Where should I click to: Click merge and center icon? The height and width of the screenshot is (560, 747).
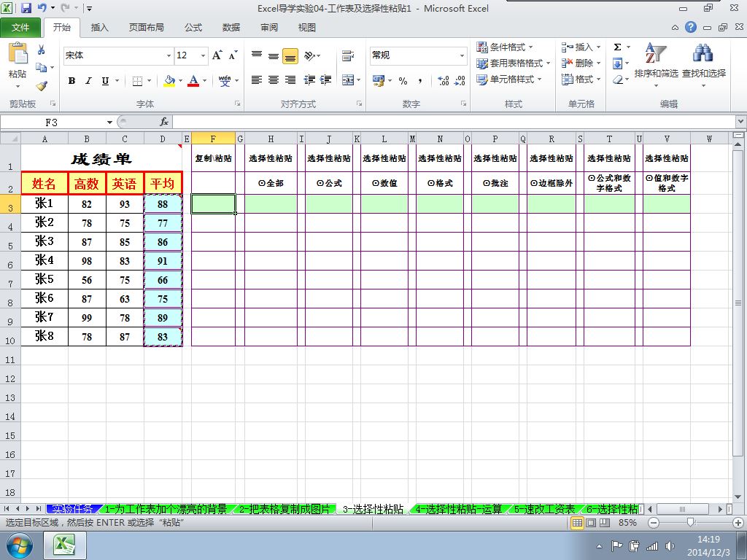(348, 80)
